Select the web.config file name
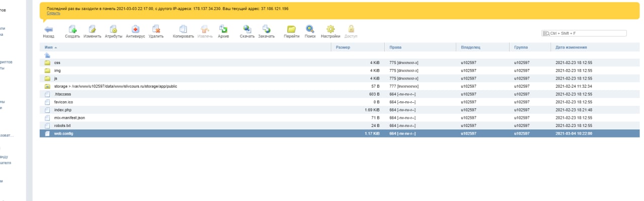The height and width of the screenshot is (201, 644). (x=63, y=133)
